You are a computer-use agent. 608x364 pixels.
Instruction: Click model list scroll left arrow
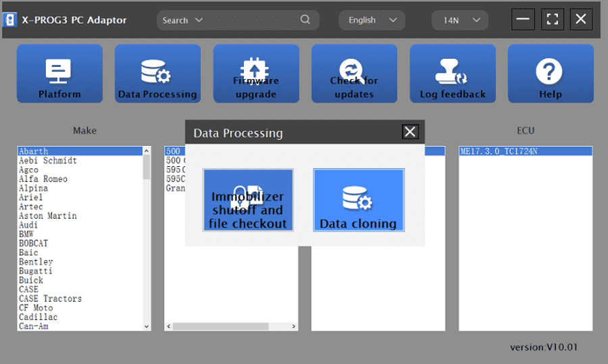click(x=169, y=326)
